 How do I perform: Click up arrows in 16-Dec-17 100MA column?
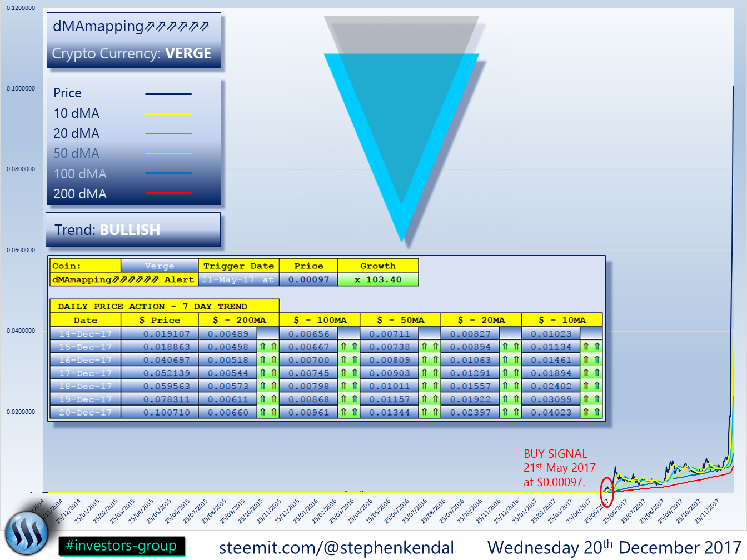348,360
